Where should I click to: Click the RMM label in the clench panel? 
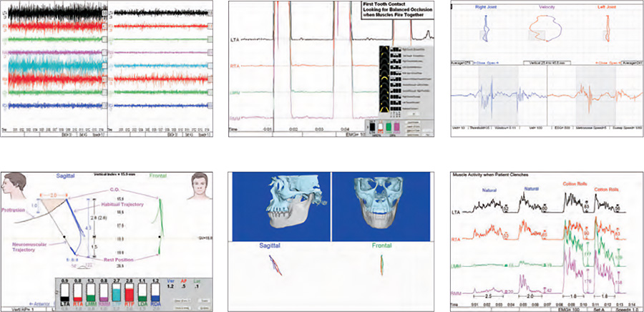(x=457, y=294)
